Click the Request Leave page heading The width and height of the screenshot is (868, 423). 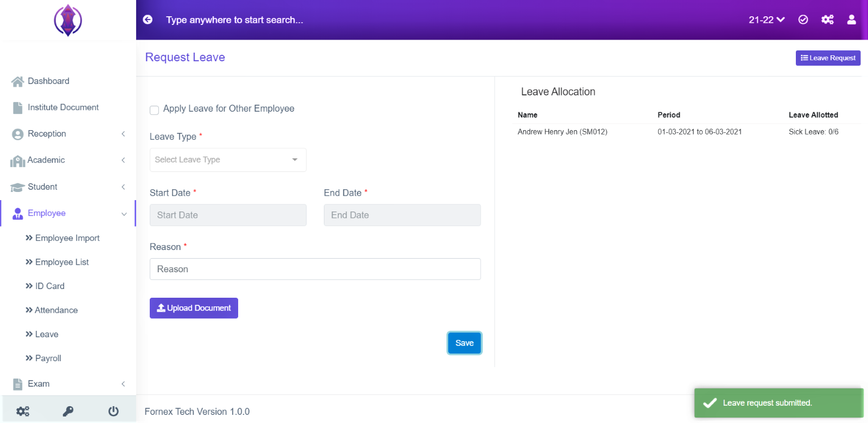point(185,57)
